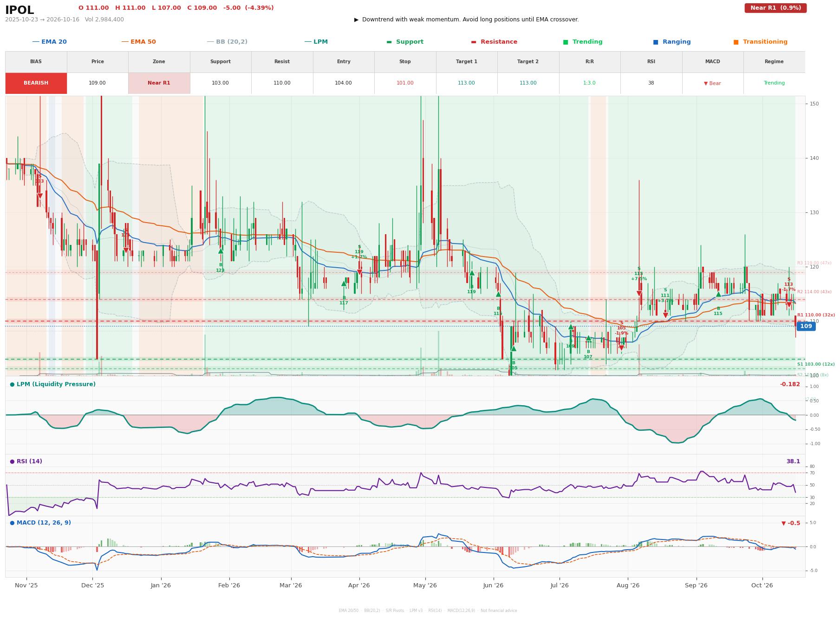The image size is (840, 618).
Task: Click the RSI reading 38.1
Action: 793,461
